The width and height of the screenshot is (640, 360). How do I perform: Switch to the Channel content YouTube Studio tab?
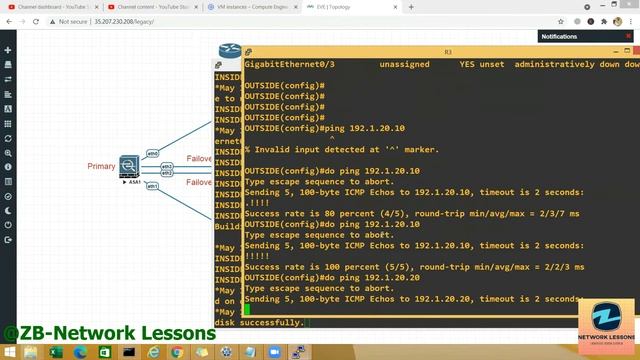tap(153, 7)
